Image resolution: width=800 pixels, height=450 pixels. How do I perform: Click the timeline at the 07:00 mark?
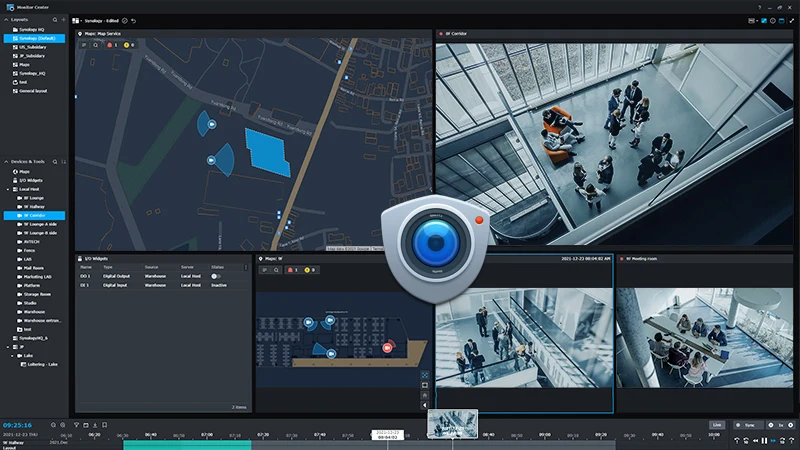207,435
